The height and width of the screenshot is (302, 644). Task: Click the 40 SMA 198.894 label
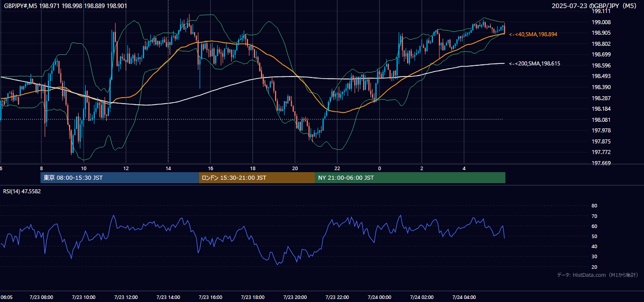[533, 34]
